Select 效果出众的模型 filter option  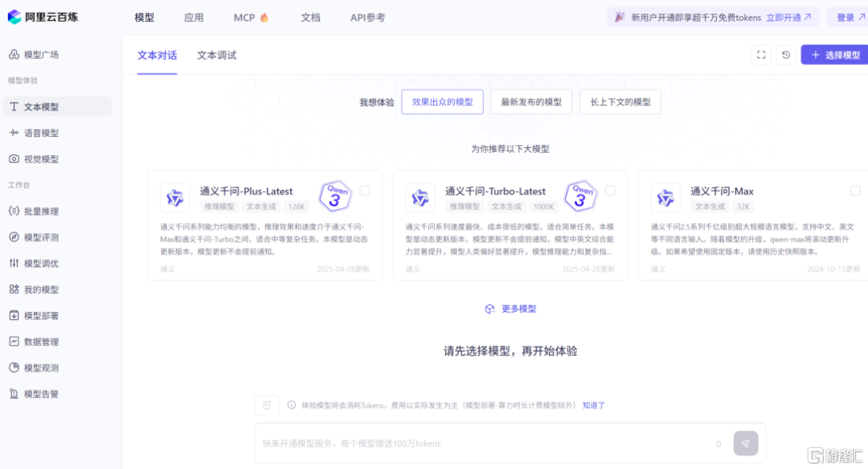tap(442, 102)
